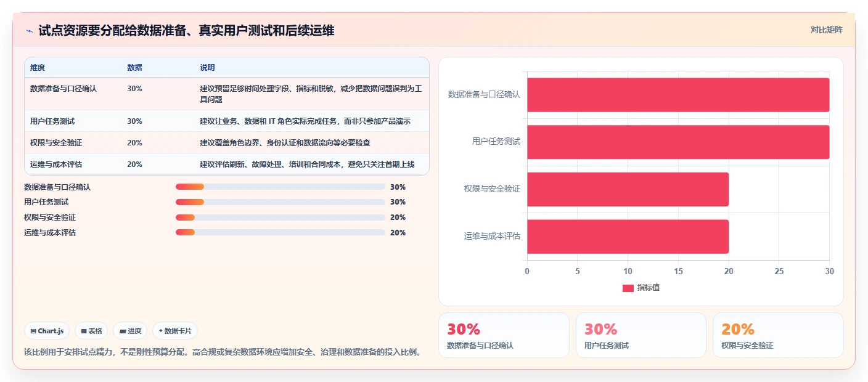Viewport: 868px width, 382px height.
Task: Select table cell 用户任务测试
Action: click(52, 121)
